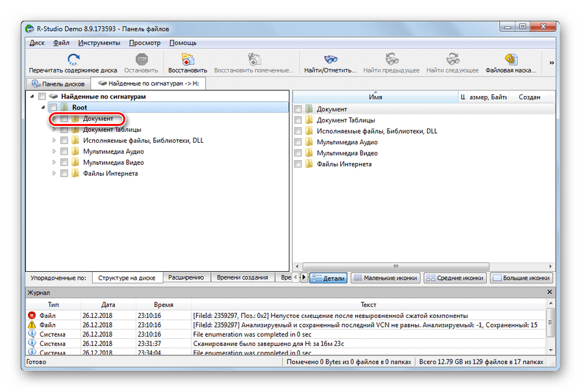The height and width of the screenshot is (392, 581).
Task: Show more toolbar items via chevron
Action: coord(551,62)
